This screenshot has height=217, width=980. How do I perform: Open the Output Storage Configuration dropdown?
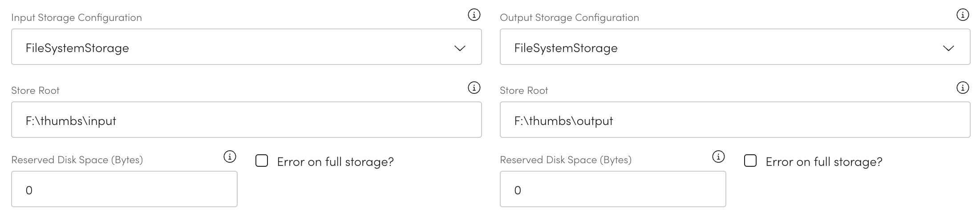(735, 47)
